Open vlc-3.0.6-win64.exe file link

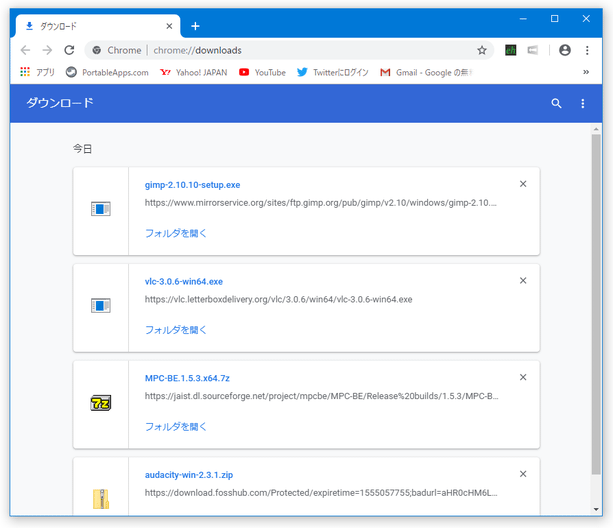point(184,281)
